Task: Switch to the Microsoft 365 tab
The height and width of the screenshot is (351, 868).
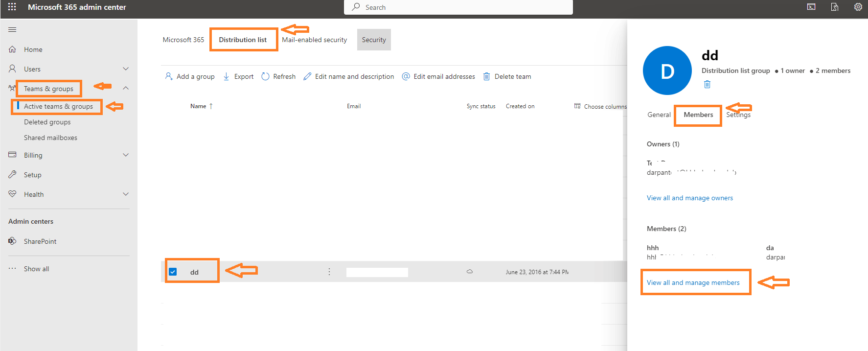Action: pos(183,40)
